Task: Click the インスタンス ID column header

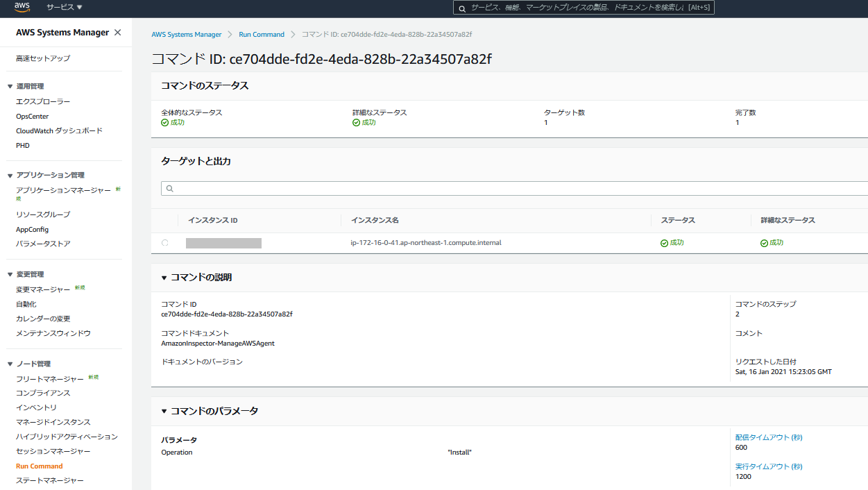Action: pyautogui.click(x=213, y=220)
